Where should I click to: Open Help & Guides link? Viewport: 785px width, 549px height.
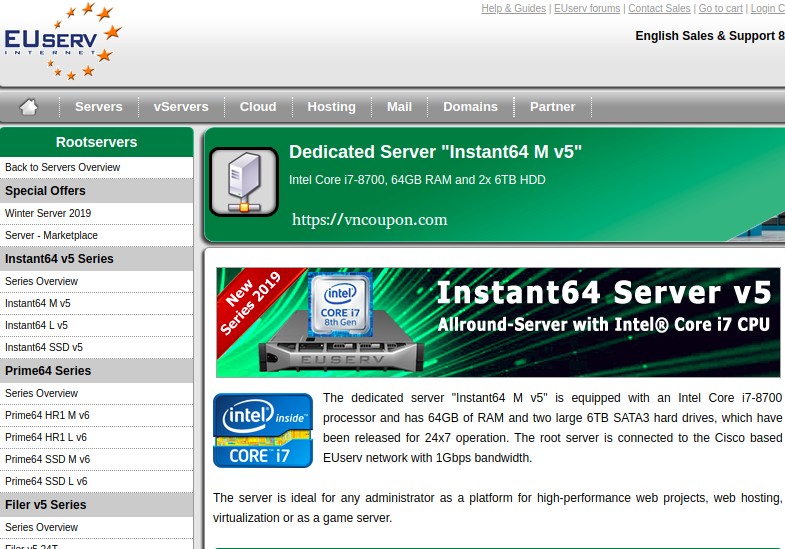(x=514, y=9)
